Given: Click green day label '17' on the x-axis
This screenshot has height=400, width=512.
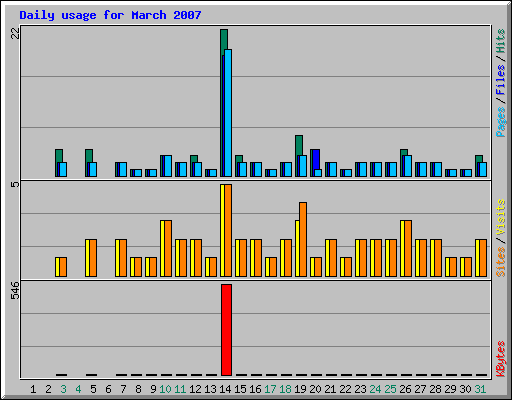Looking at the screenshot, I should click(270, 389).
